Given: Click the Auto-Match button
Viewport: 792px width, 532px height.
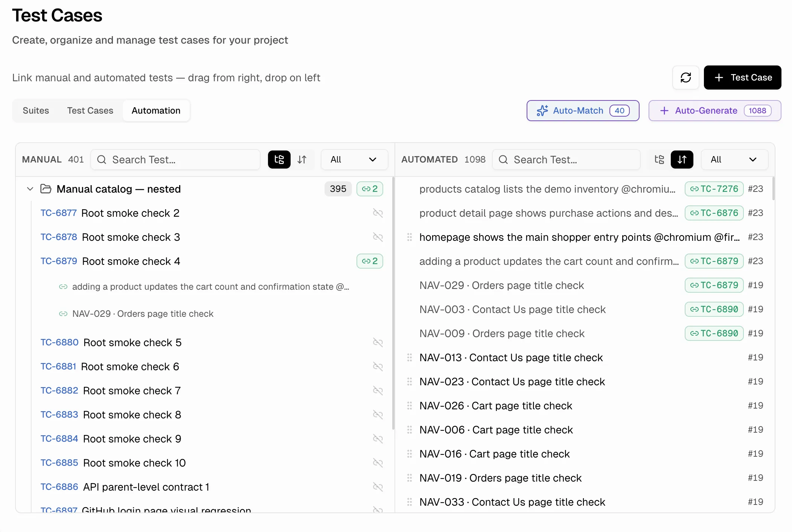Looking at the screenshot, I should [x=582, y=110].
